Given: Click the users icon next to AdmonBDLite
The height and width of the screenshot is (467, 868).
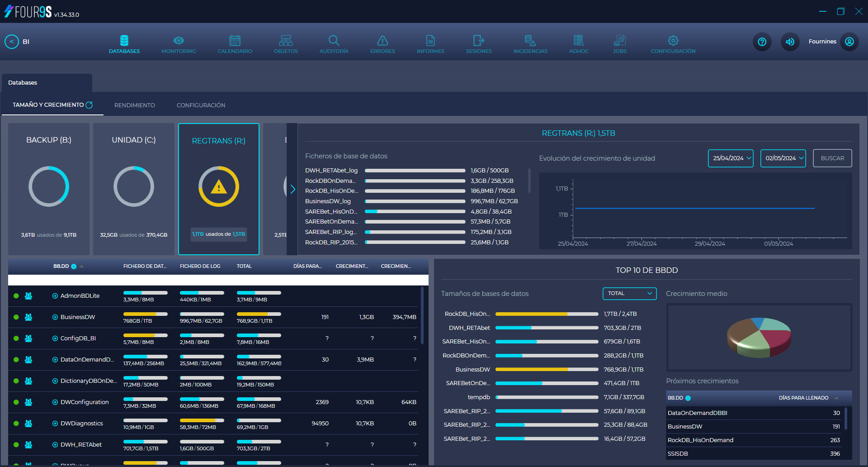Looking at the screenshot, I should (28, 295).
